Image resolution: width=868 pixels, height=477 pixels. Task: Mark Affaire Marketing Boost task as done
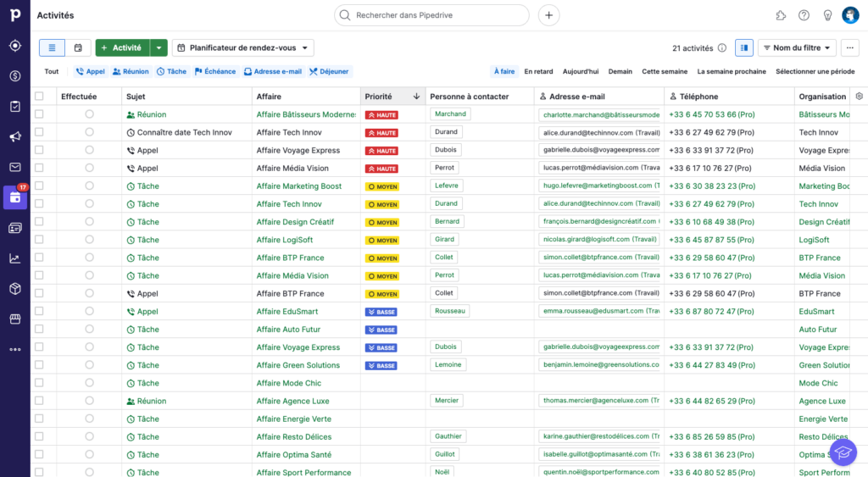[x=89, y=186]
